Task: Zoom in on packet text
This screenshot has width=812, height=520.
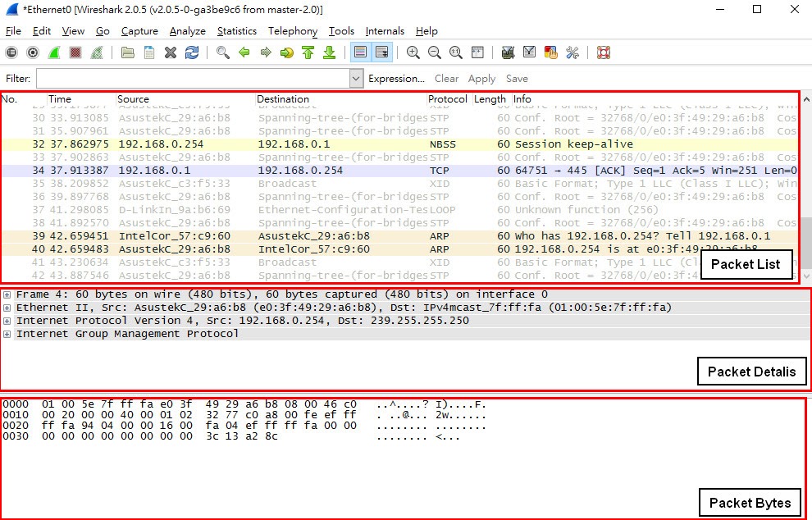Action: (x=413, y=52)
